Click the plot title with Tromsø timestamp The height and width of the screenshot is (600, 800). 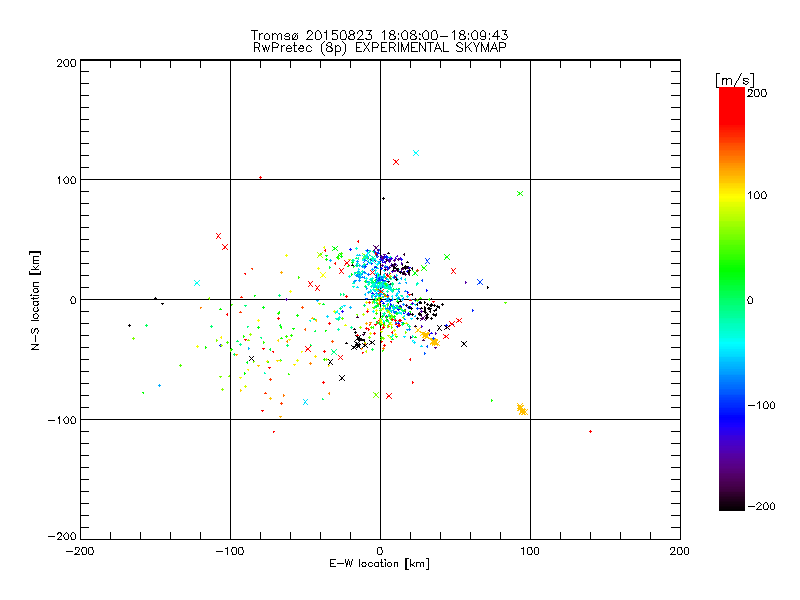coord(379,35)
